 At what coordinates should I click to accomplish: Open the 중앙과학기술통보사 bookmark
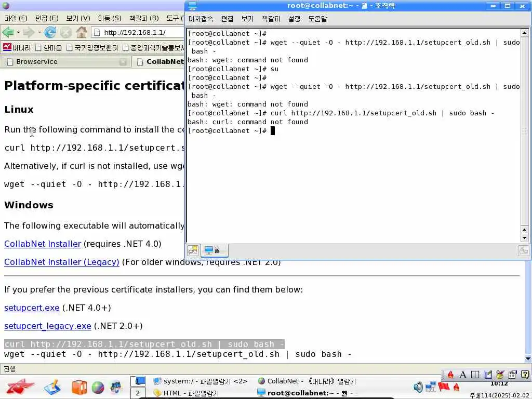point(153,47)
